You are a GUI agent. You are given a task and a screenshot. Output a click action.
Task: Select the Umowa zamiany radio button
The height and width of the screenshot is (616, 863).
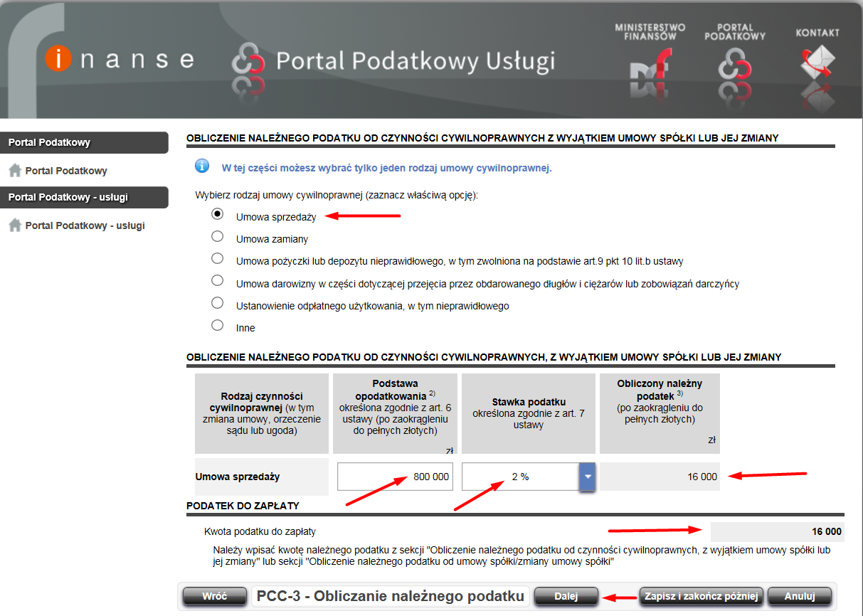pyautogui.click(x=218, y=236)
